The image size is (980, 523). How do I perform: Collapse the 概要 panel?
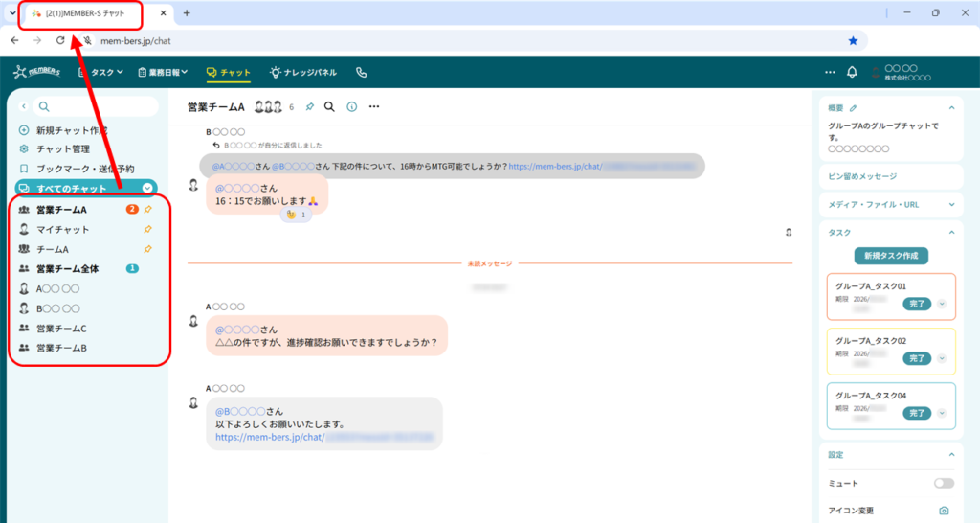click(951, 108)
